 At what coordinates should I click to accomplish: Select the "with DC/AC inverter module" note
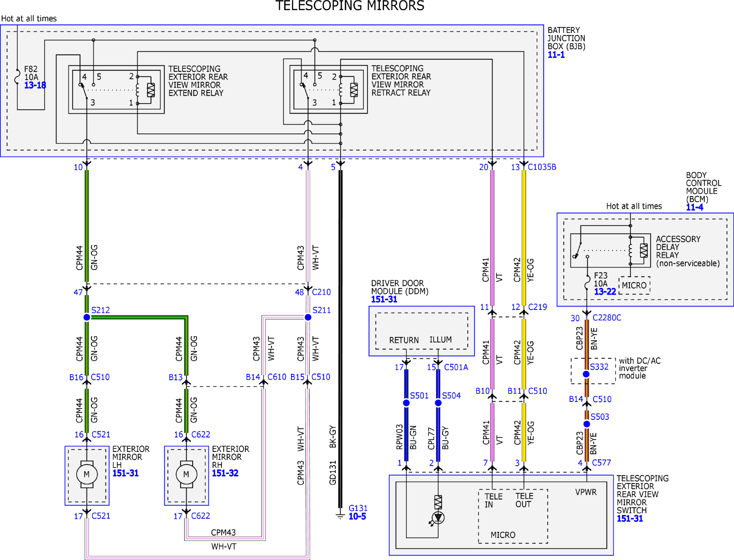(x=640, y=368)
